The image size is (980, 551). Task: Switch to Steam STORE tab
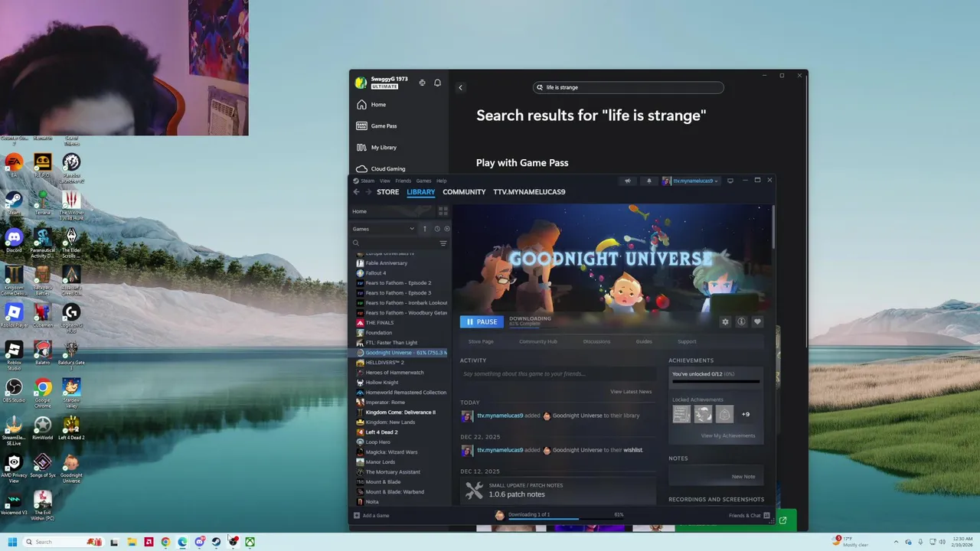(x=387, y=192)
